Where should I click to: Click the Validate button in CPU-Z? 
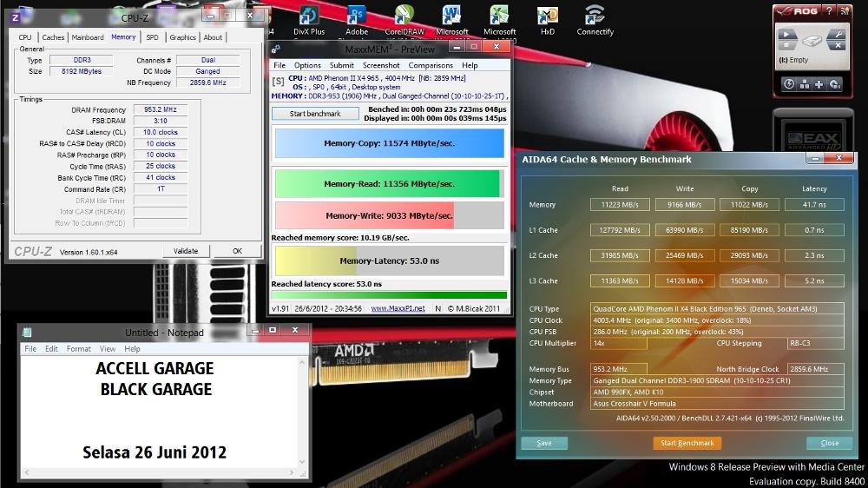coord(186,251)
